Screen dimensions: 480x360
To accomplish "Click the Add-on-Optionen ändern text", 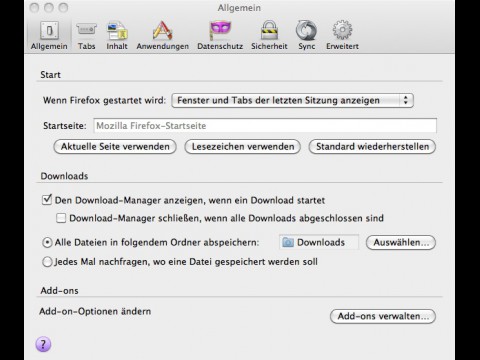I will tap(95, 311).
